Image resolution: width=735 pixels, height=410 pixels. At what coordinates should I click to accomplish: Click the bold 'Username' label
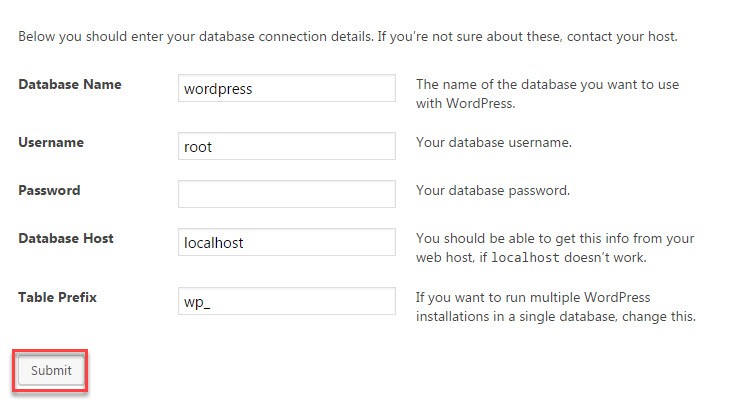[x=51, y=142]
